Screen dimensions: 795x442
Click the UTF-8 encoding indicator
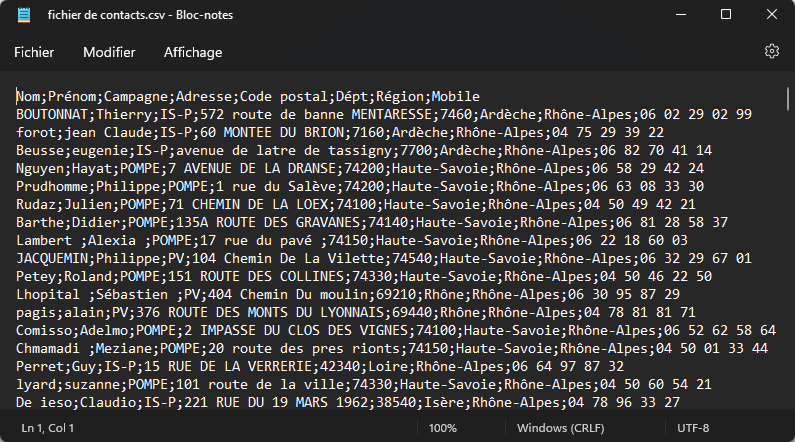(693, 427)
